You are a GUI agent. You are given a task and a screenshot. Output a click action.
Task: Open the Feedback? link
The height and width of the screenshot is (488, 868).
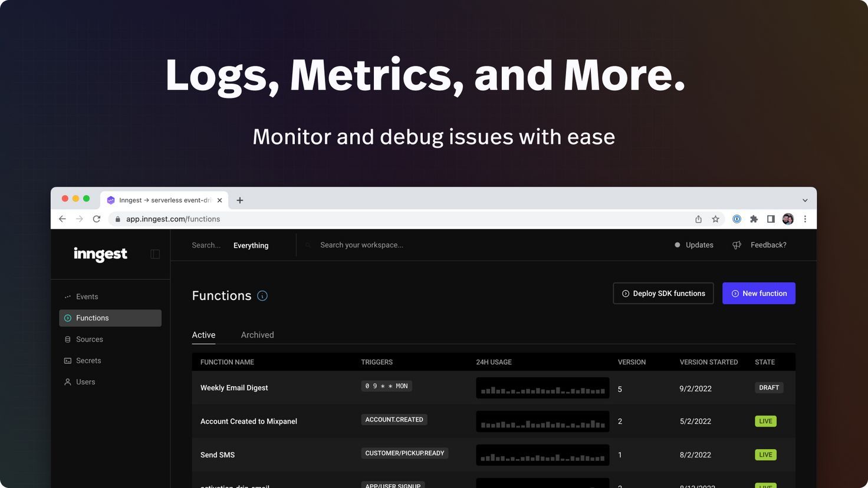tap(768, 245)
